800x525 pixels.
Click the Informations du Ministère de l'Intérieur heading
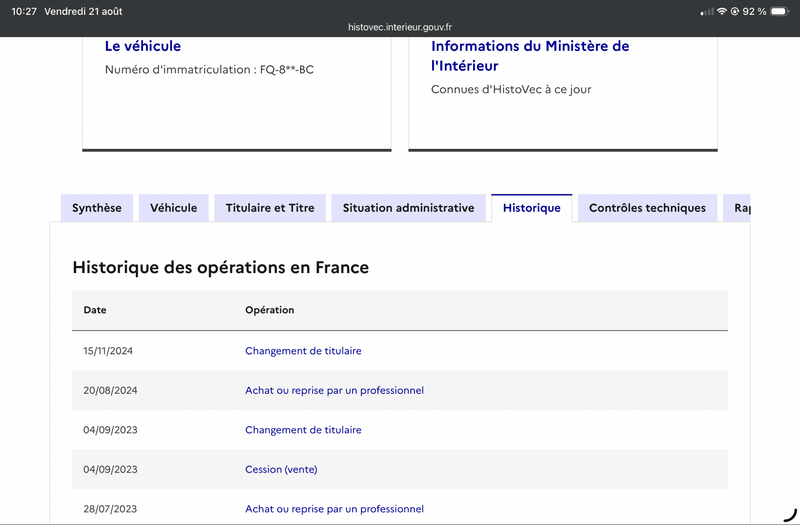530,56
